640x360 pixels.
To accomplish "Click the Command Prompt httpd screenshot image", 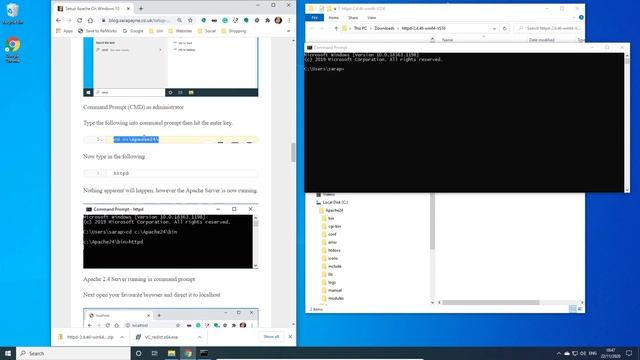I will click(x=171, y=237).
